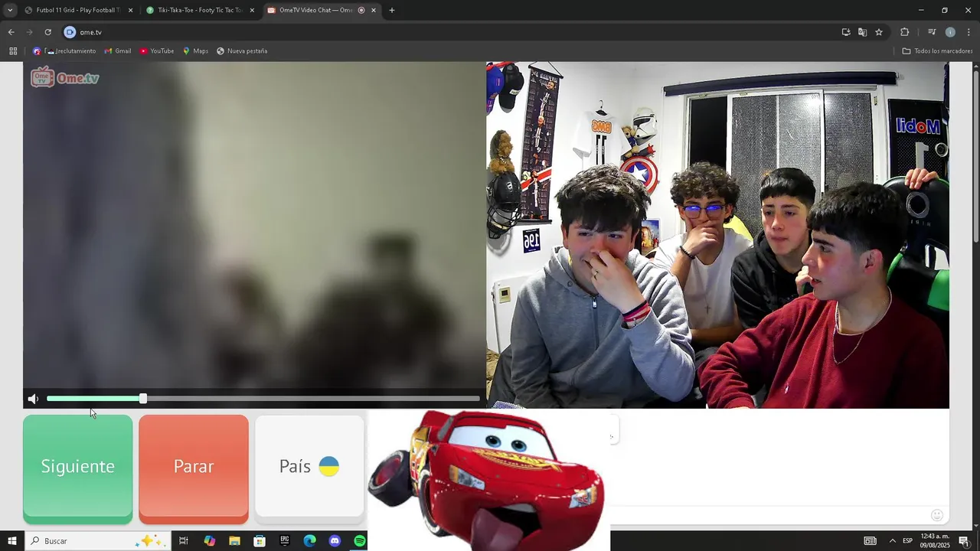View site information for ome.tv
The width and height of the screenshot is (980, 551).
pyautogui.click(x=70, y=32)
